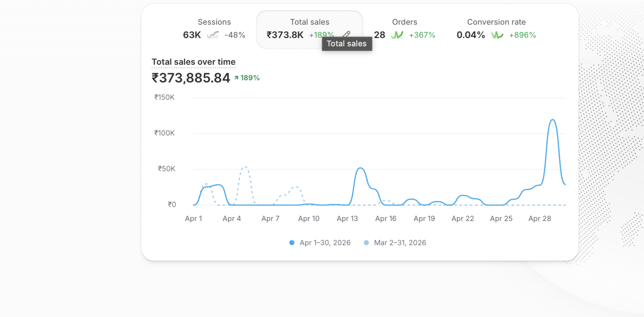Select the Sessions metric tab
The height and width of the screenshot is (317, 644).
pyautogui.click(x=214, y=29)
